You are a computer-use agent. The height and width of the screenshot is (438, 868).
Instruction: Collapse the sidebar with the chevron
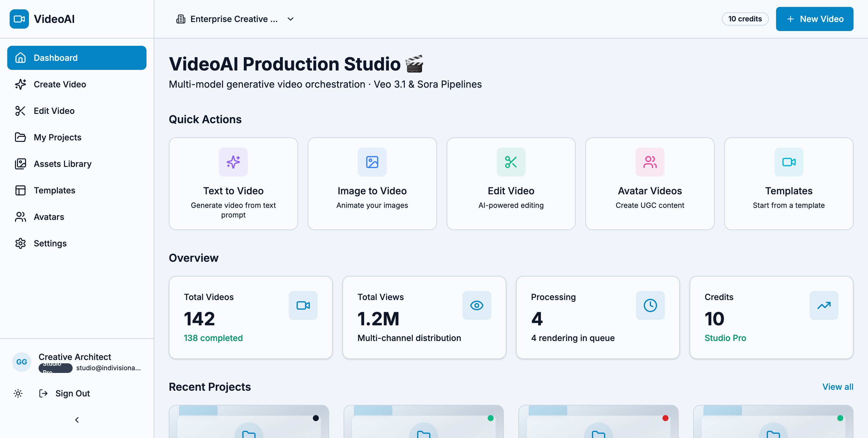(77, 420)
